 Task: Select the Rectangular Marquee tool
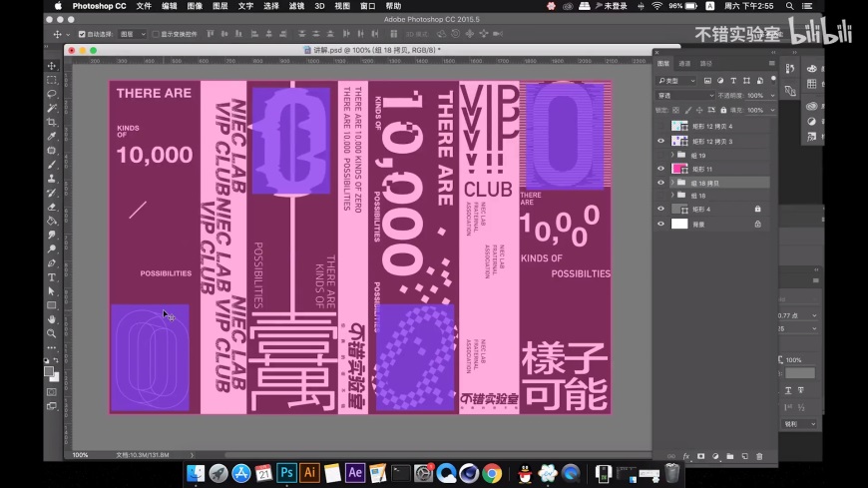[x=52, y=80]
